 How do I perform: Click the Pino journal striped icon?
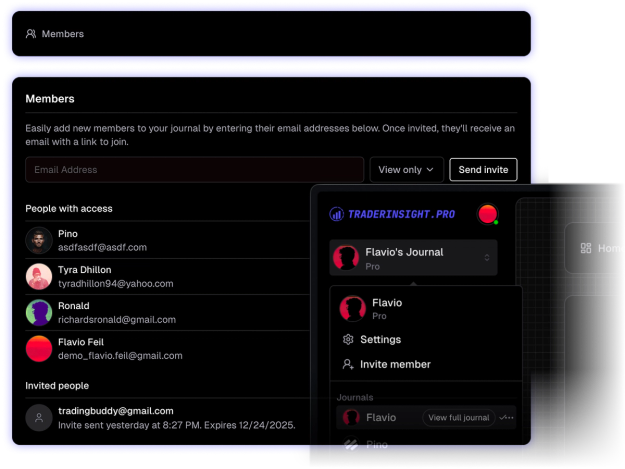[351, 444]
